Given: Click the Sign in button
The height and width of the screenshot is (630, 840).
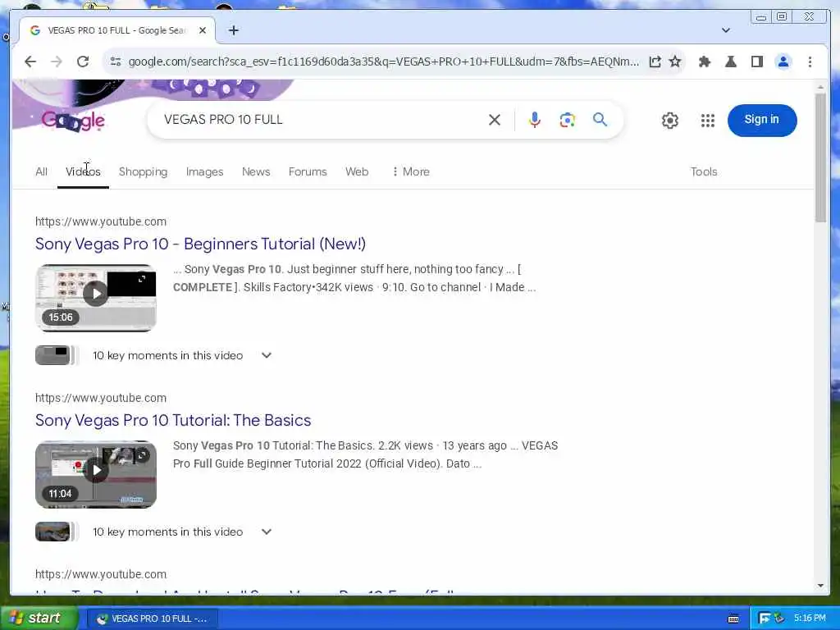Looking at the screenshot, I should pos(762,120).
